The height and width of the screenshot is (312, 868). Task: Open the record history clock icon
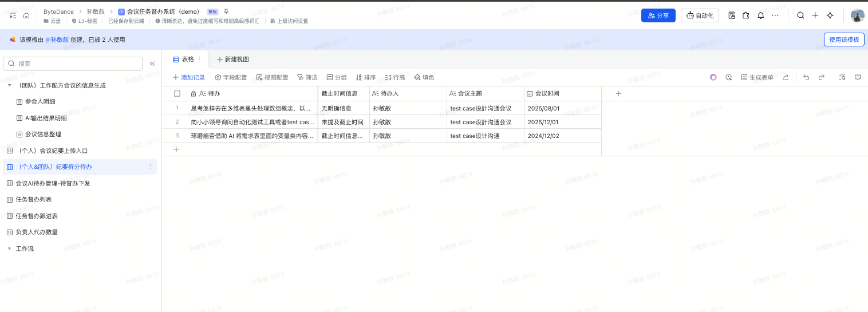pyautogui.click(x=728, y=77)
